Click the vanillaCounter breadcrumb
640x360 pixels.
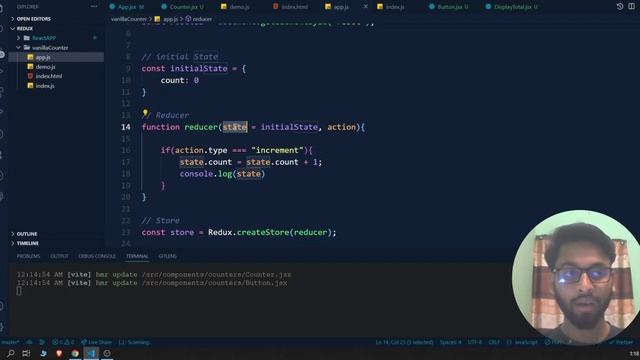point(129,19)
